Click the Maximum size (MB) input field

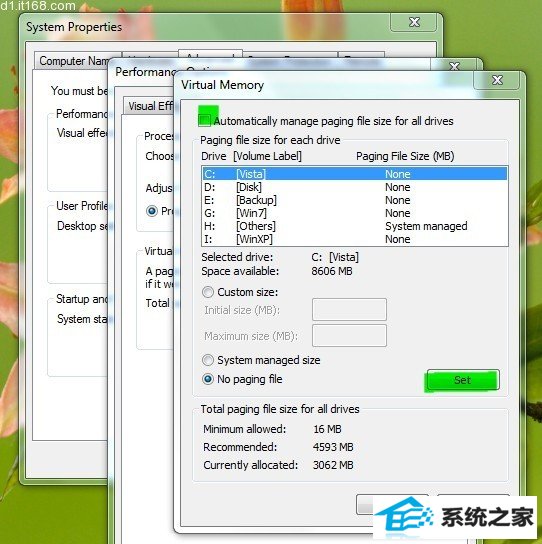349,336
